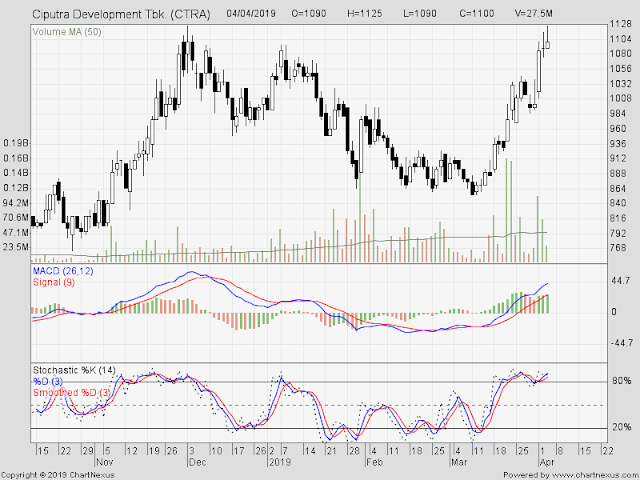640x480 pixels.
Task: Click the Nov month label on time axis
Action: (x=105, y=462)
